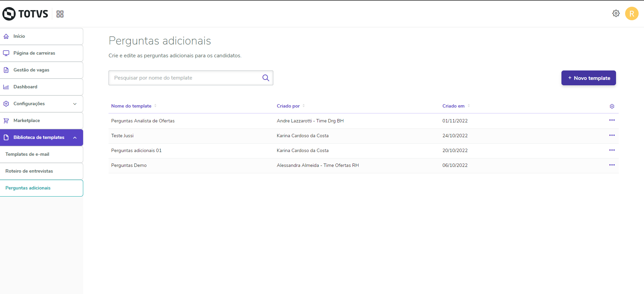Sort by Criado por arrows
This screenshot has height=294, width=644.
coord(304,106)
